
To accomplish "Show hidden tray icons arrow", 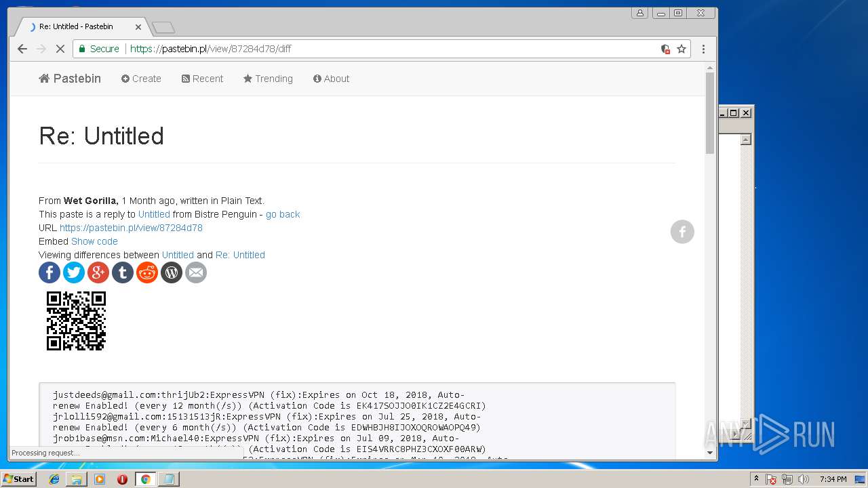I will (756, 479).
